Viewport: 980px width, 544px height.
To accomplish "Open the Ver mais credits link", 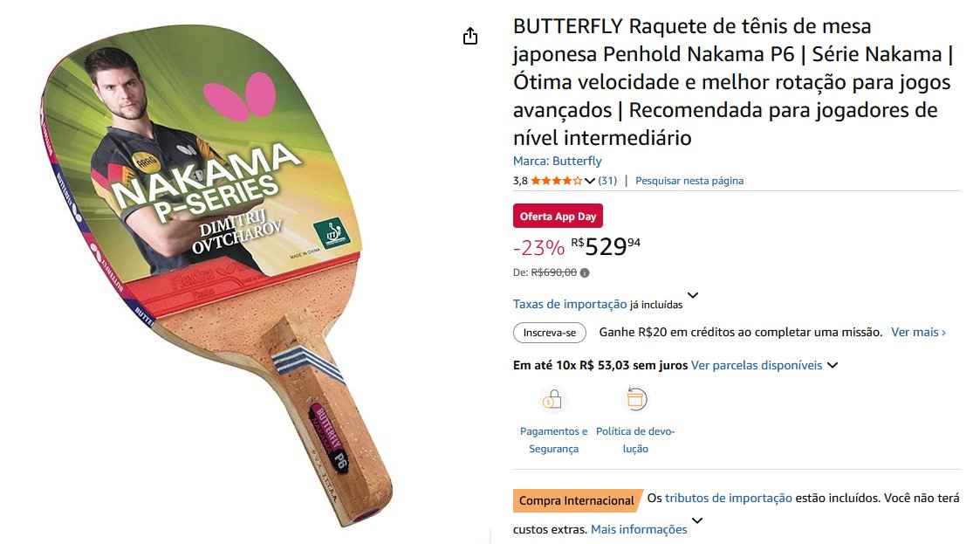I will tap(918, 332).
